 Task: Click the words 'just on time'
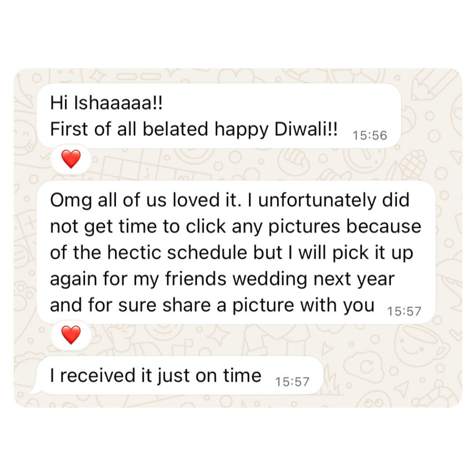(209, 376)
